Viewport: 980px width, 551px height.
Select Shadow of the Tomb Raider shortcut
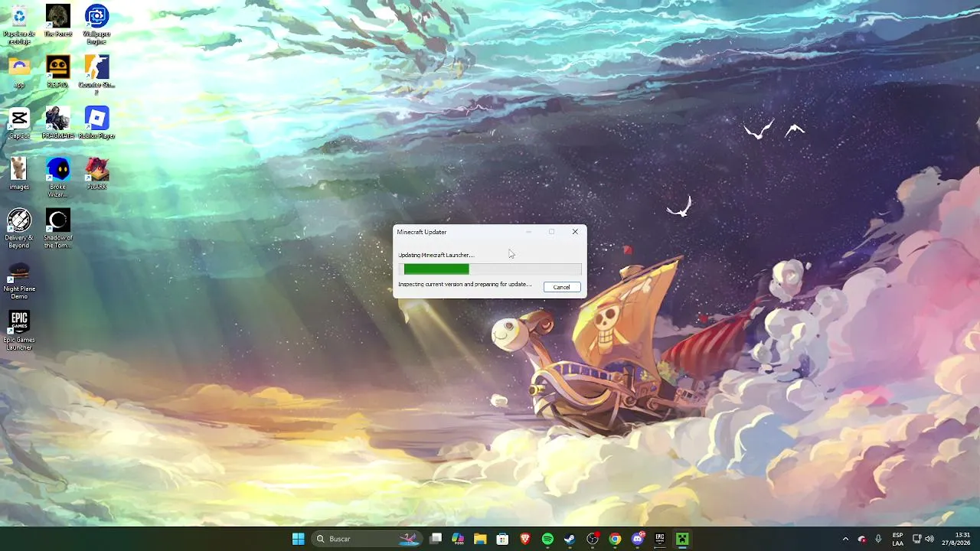click(x=58, y=229)
